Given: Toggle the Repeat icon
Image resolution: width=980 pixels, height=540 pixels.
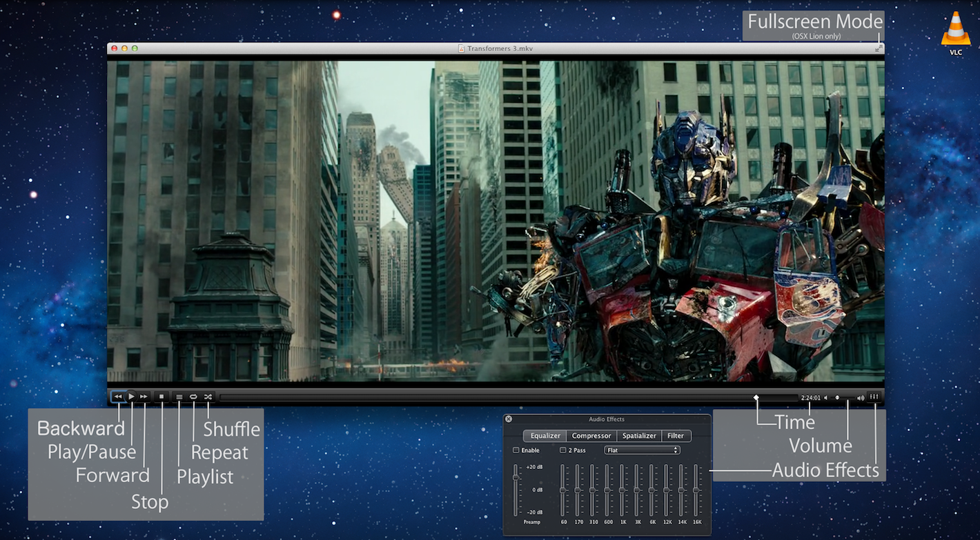Looking at the screenshot, I should click(x=193, y=397).
